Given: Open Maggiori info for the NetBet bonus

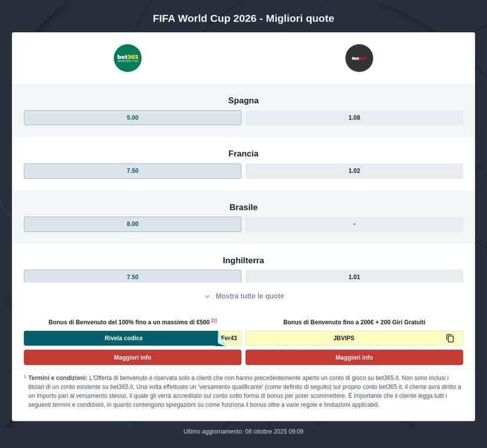Looking at the screenshot, I should (x=354, y=357).
